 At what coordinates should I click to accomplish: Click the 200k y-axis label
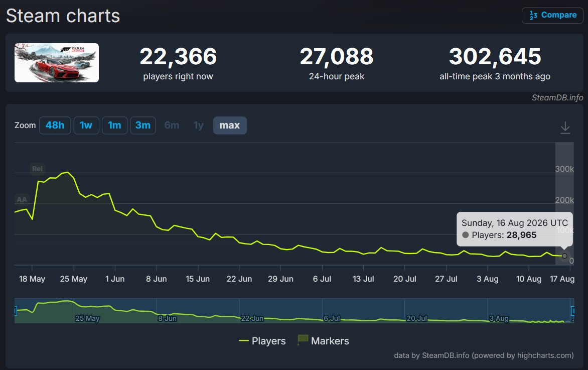[564, 200]
